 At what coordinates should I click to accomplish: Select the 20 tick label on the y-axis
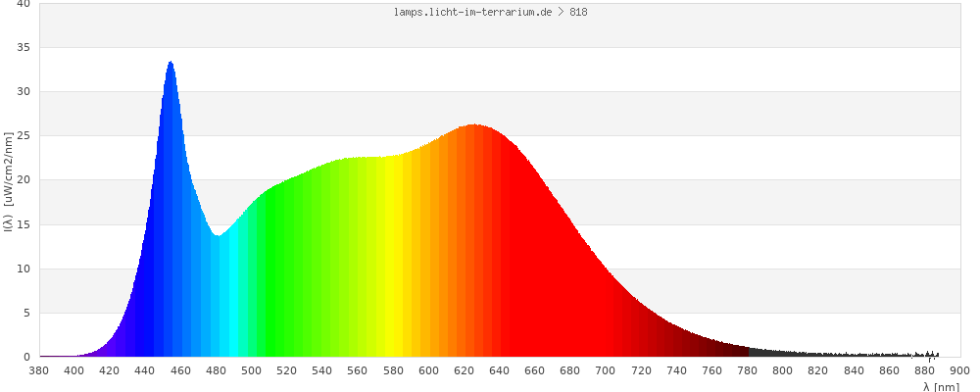point(24,180)
